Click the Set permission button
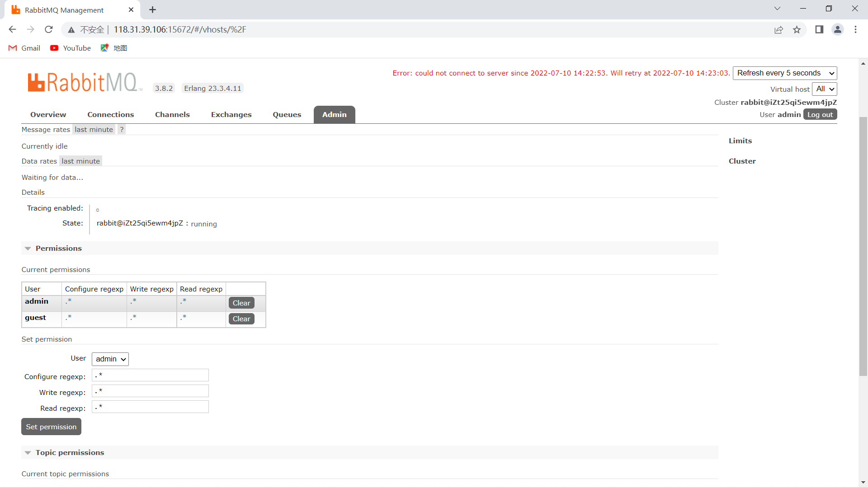The width and height of the screenshot is (868, 488). tap(51, 427)
